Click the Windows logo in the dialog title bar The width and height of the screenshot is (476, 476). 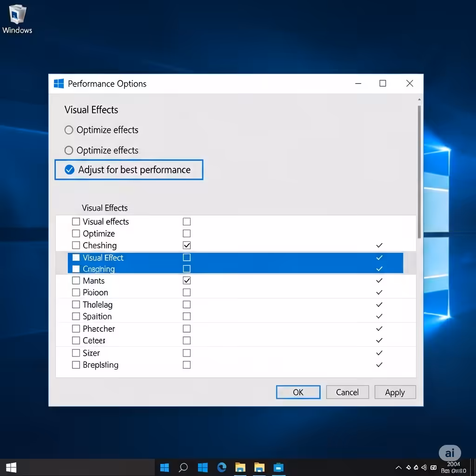(59, 84)
